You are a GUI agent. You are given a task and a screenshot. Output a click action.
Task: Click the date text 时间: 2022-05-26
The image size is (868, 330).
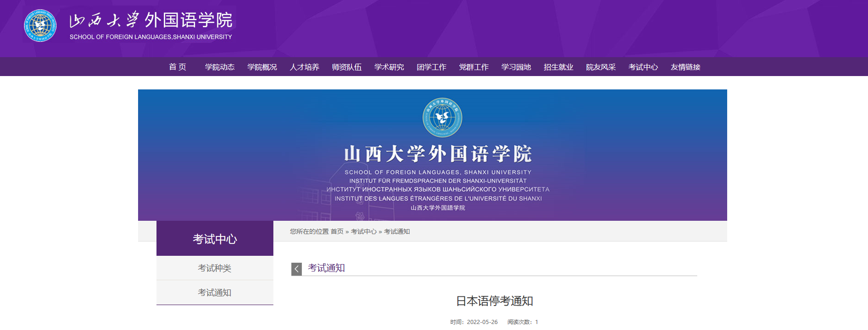[x=474, y=322]
